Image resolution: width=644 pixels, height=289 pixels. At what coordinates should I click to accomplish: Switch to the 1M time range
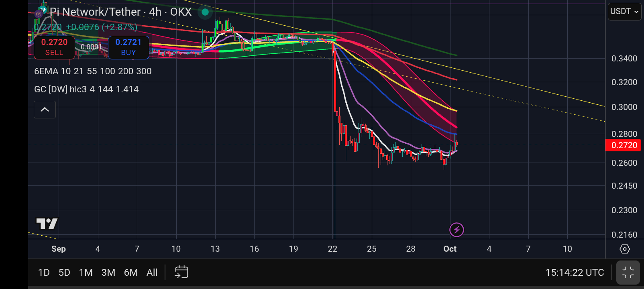click(86, 273)
